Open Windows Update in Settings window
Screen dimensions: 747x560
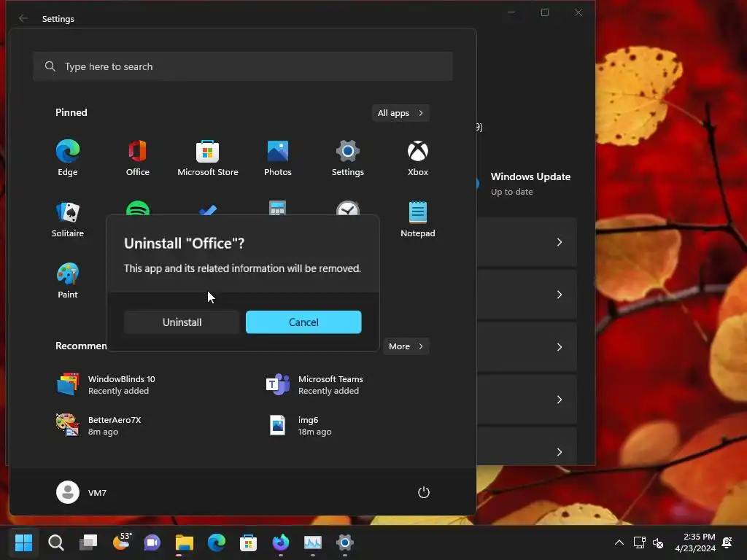click(x=530, y=183)
